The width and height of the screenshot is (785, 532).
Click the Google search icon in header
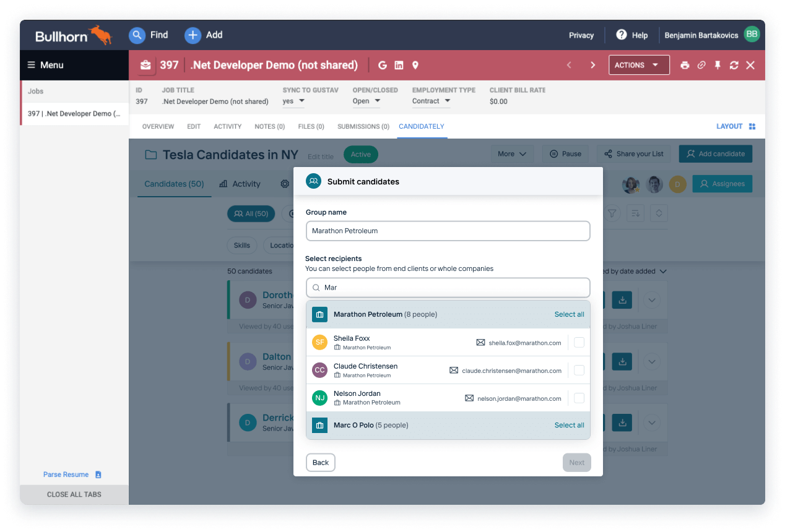pos(383,65)
